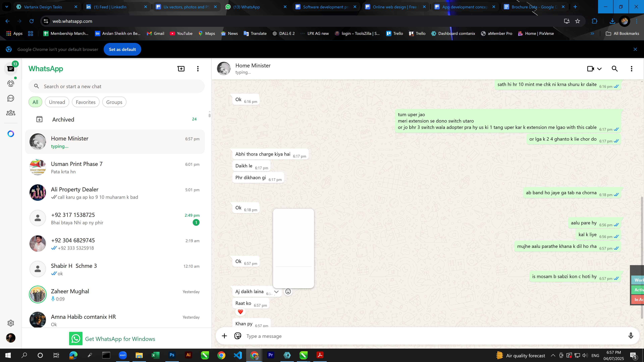
Task: Open conversation three-dot menu
Action: [x=631, y=69]
